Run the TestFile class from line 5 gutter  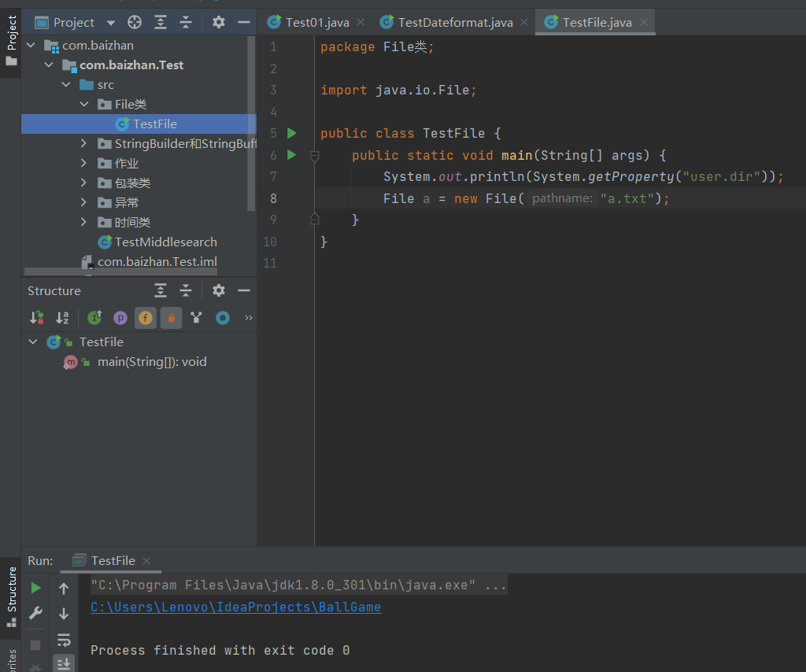(291, 134)
